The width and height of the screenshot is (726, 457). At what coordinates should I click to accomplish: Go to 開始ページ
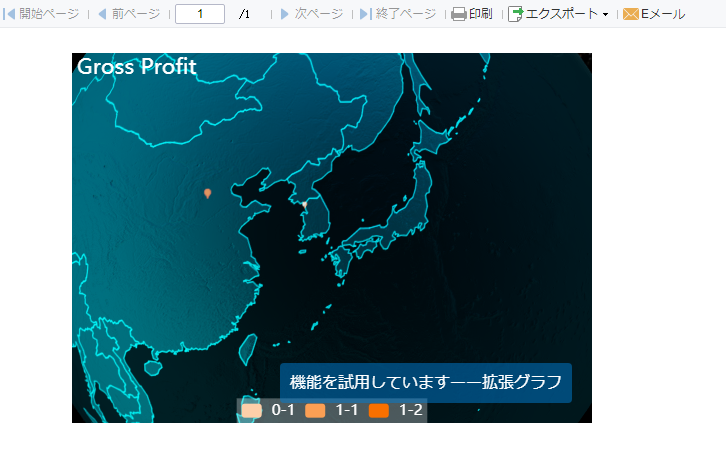coord(49,14)
